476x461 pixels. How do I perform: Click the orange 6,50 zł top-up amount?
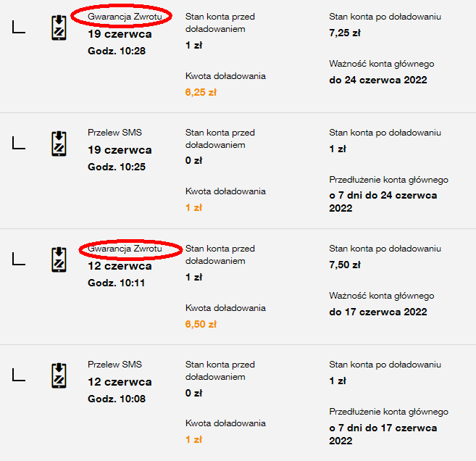201,324
